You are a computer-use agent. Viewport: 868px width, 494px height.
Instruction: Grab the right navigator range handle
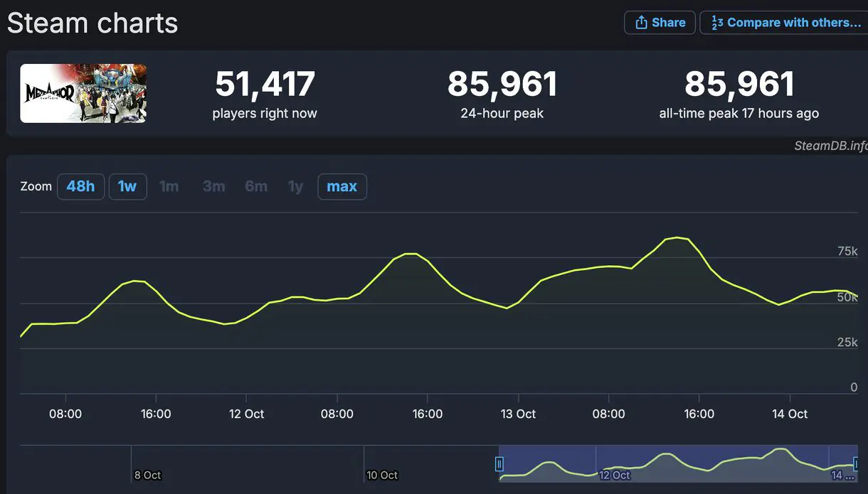pyautogui.click(x=857, y=464)
